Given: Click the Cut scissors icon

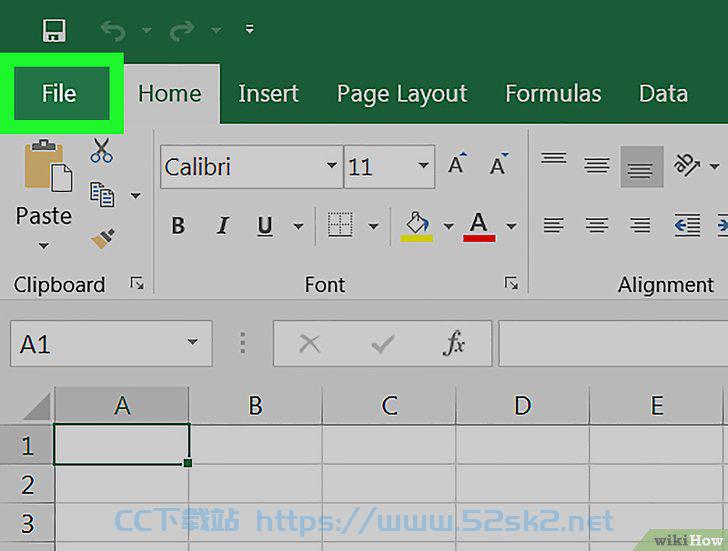Looking at the screenshot, I should tap(101, 150).
